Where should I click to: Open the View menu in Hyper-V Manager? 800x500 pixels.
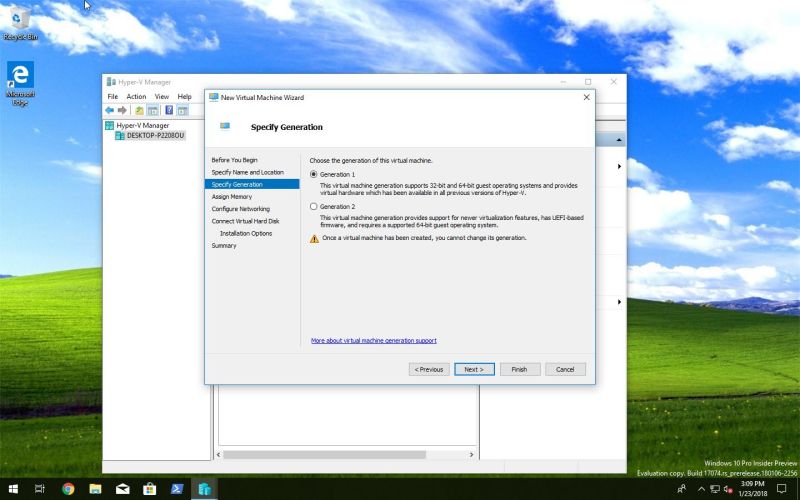161,96
